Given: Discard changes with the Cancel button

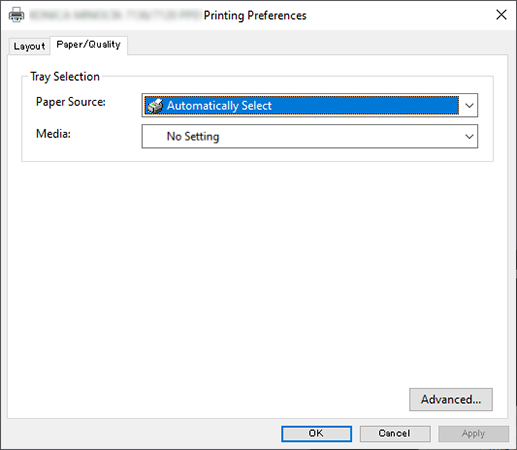Looking at the screenshot, I should click(x=395, y=433).
